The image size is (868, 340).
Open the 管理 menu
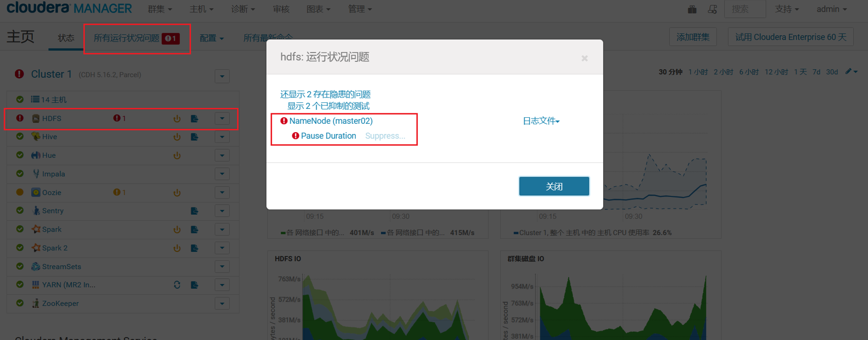point(360,9)
